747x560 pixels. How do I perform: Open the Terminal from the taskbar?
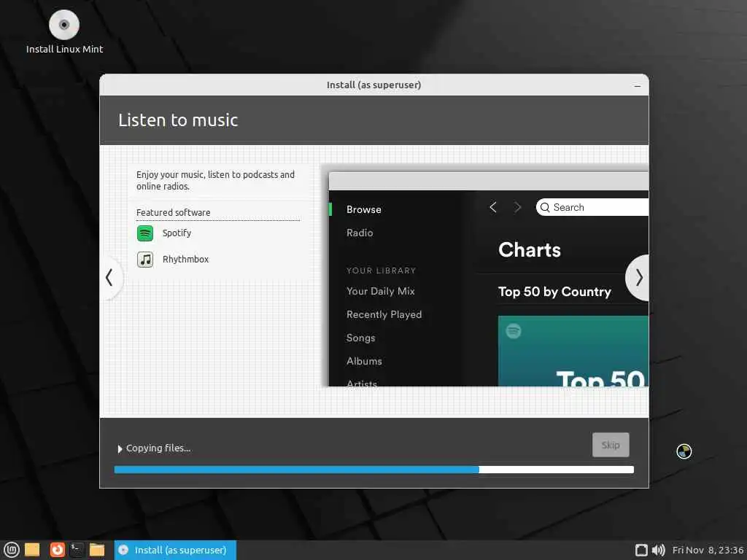click(77, 550)
